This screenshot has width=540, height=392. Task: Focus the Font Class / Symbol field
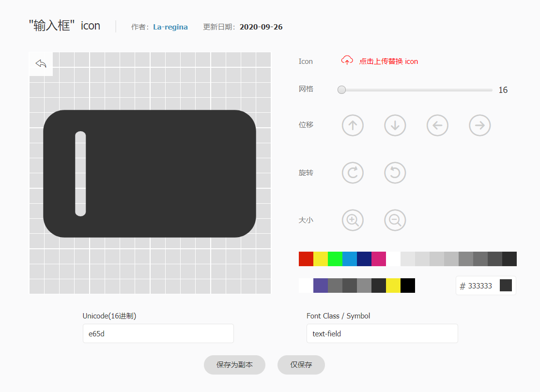pyautogui.click(x=382, y=333)
